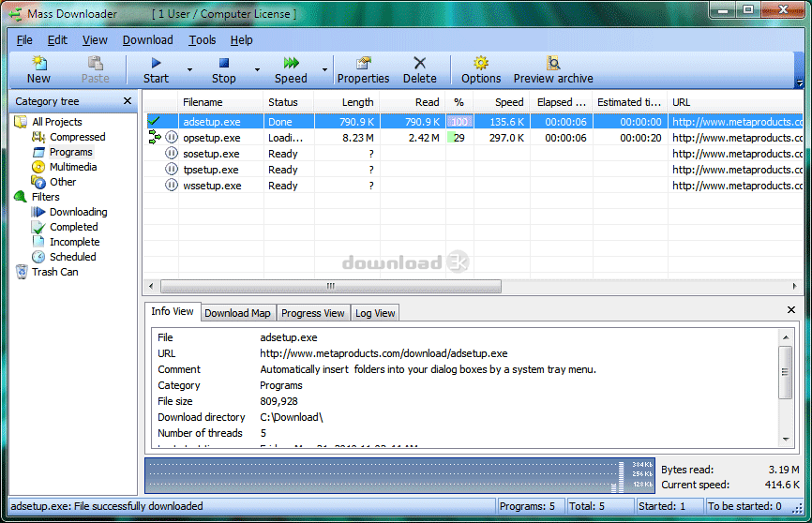Select the sosetup.exe filename
This screenshot has height=523, width=812.
211,154
